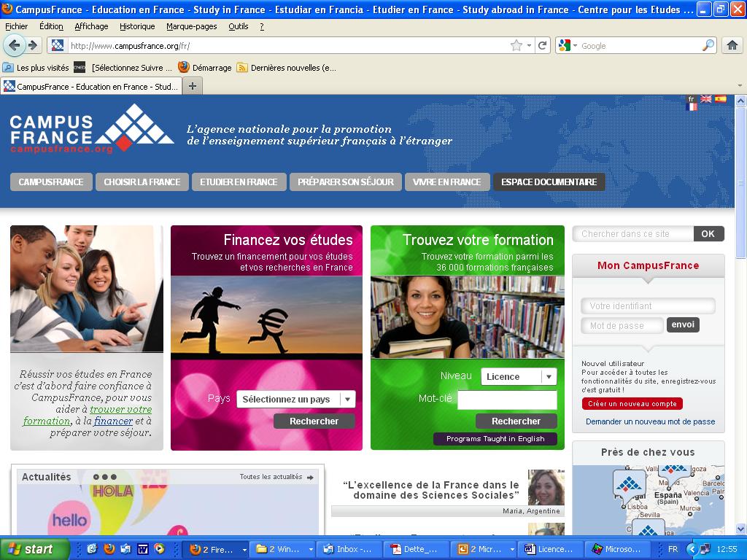747x560 pixels.
Task: Open a new tab with the plus button
Action: 193,86
